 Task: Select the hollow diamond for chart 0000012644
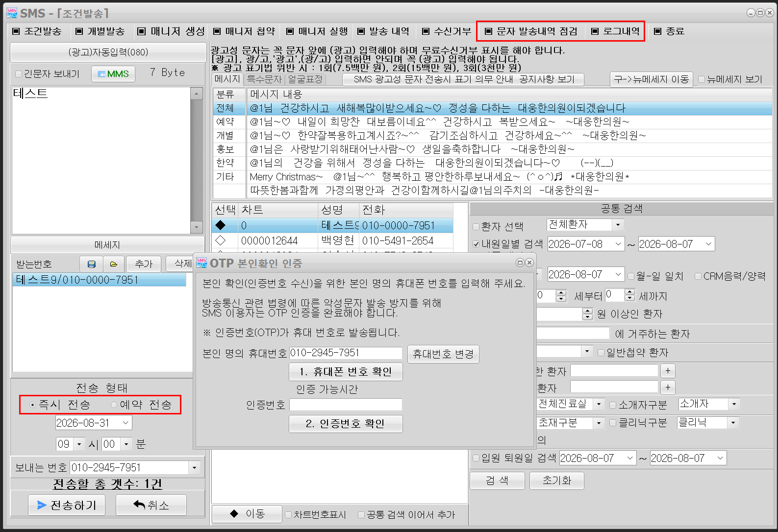pyautogui.click(x=221, y=241)
